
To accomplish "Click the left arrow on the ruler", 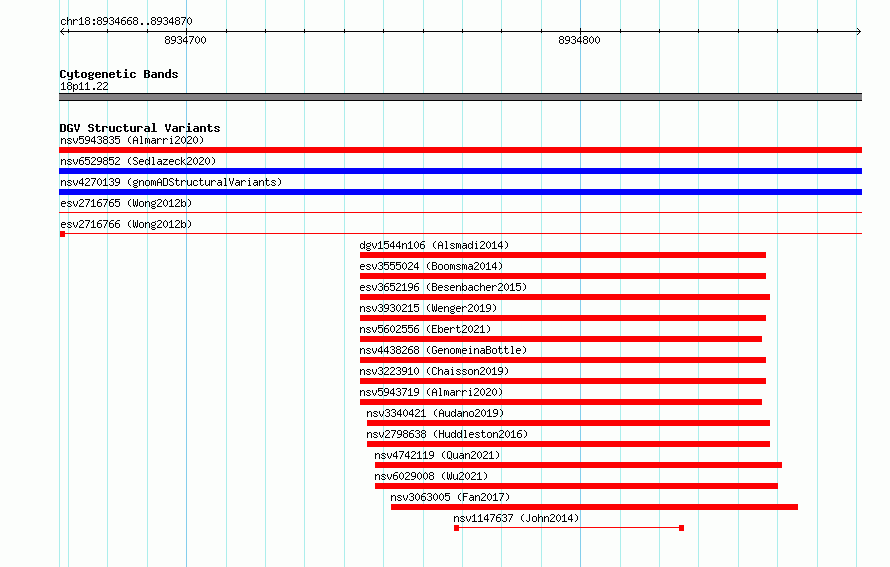I will point(64,31).
